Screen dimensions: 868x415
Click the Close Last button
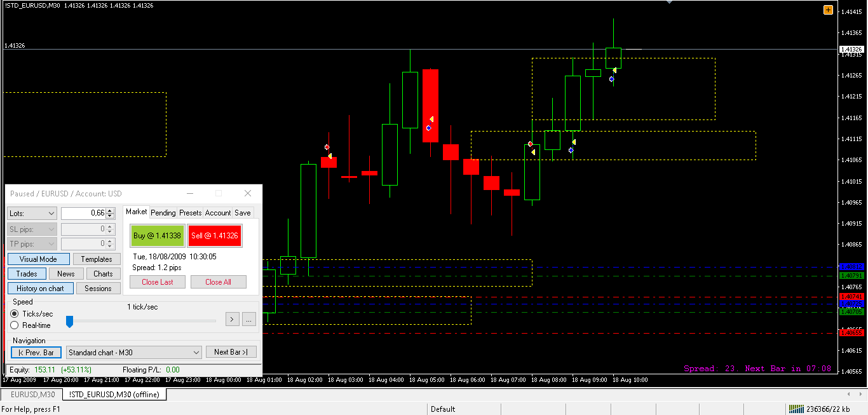point(158,282)
